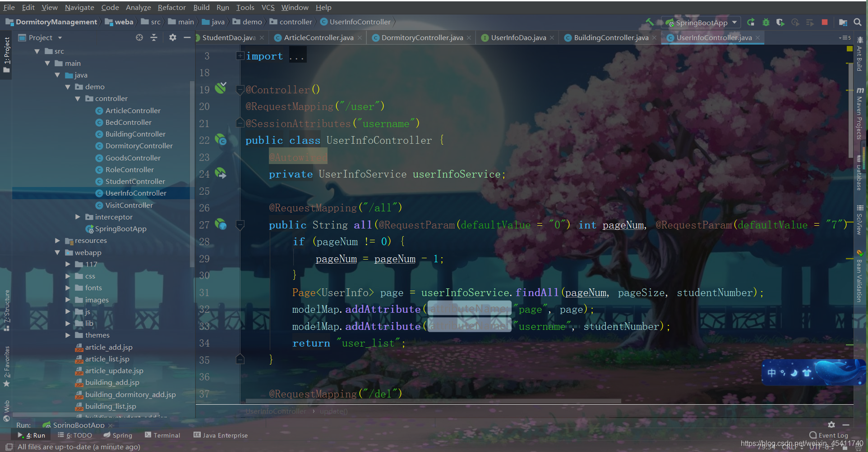Open the Refactor menu
The image size is (868, 452).
(x=171, y=7)
